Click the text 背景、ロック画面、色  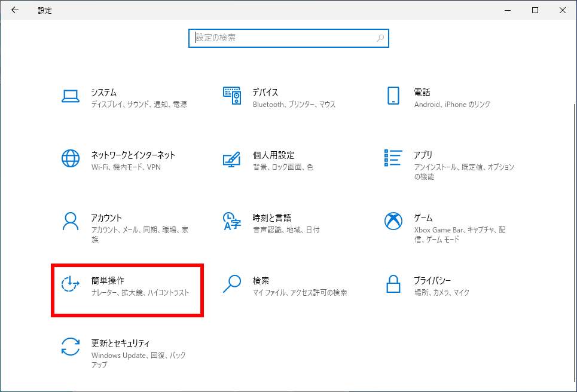[x=283, y=167]
